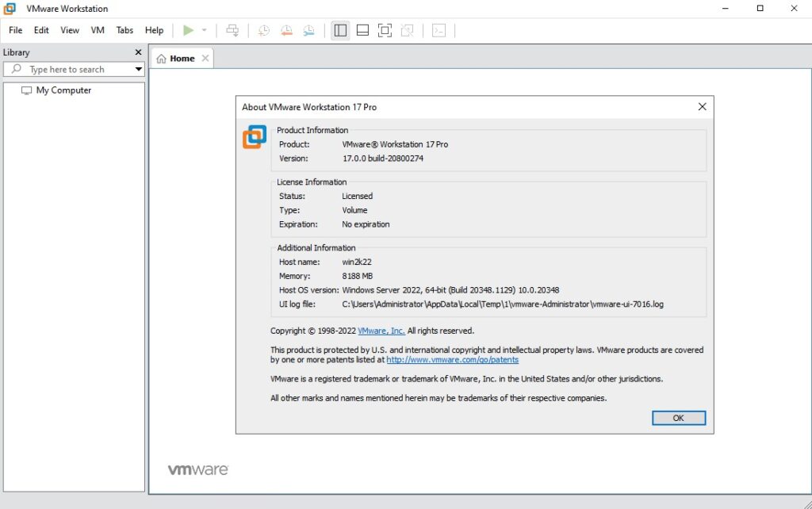Enter full screen mode icon

[x=385, y=31]
